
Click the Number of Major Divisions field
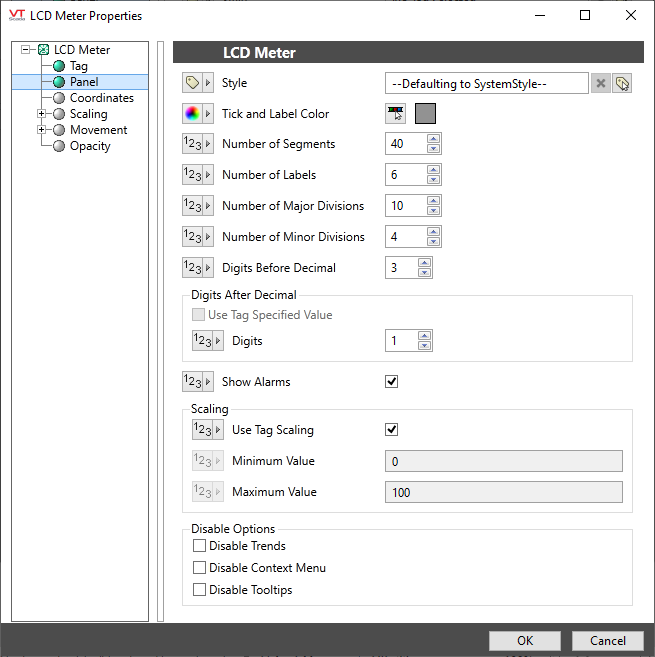[405, 206]
